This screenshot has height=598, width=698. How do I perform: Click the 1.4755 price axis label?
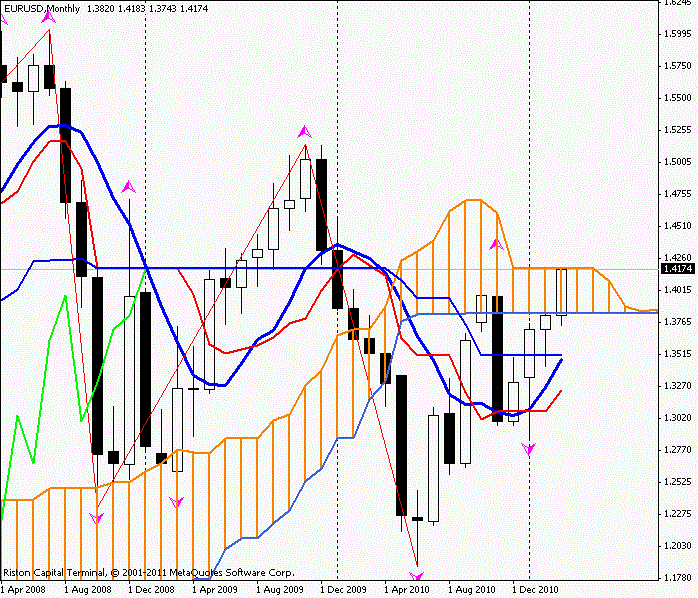678,194
